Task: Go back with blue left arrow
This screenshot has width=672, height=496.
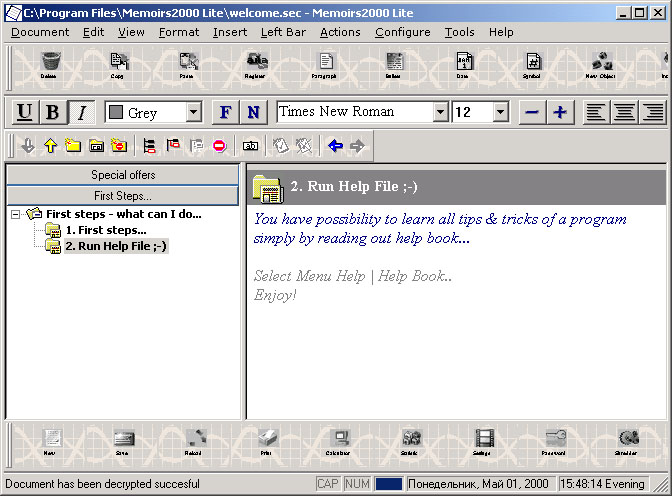Action: (x=335, y=146)
